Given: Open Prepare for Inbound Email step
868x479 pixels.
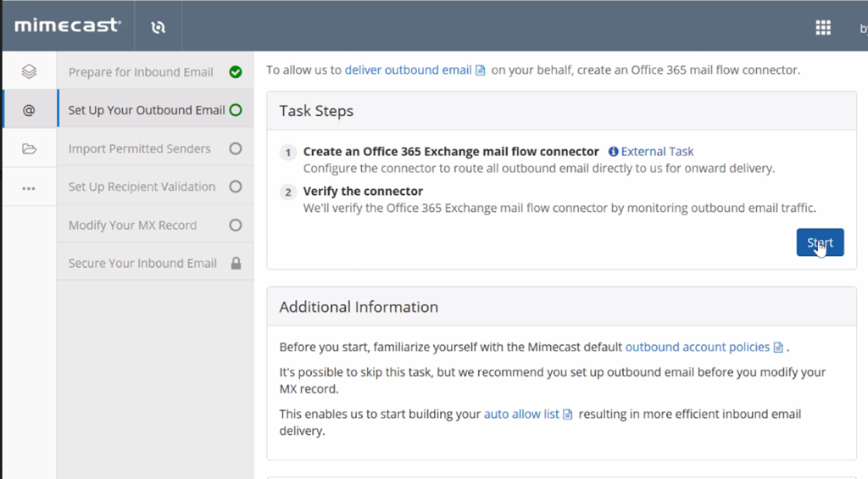Looking at the screenshot, I should click(155, 72).
